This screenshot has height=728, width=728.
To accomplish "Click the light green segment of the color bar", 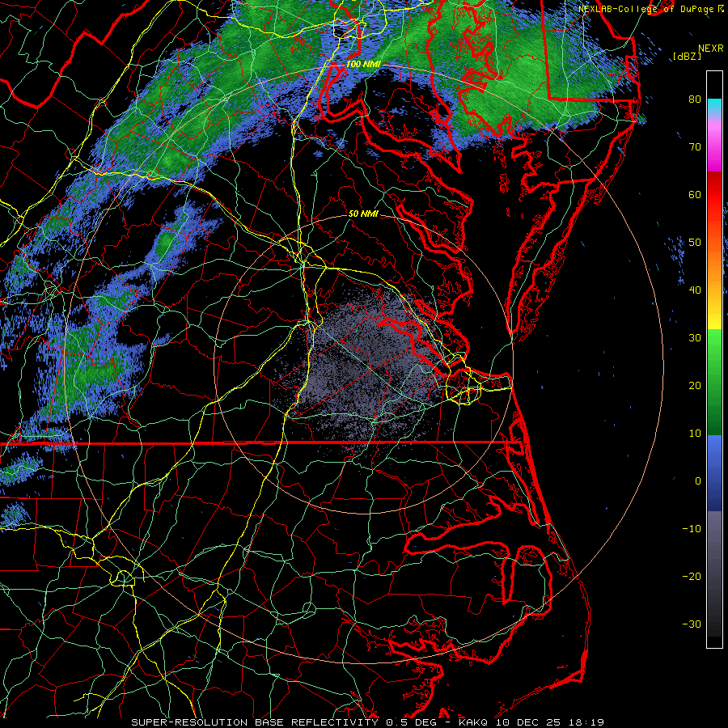I will tap(714, 346).
